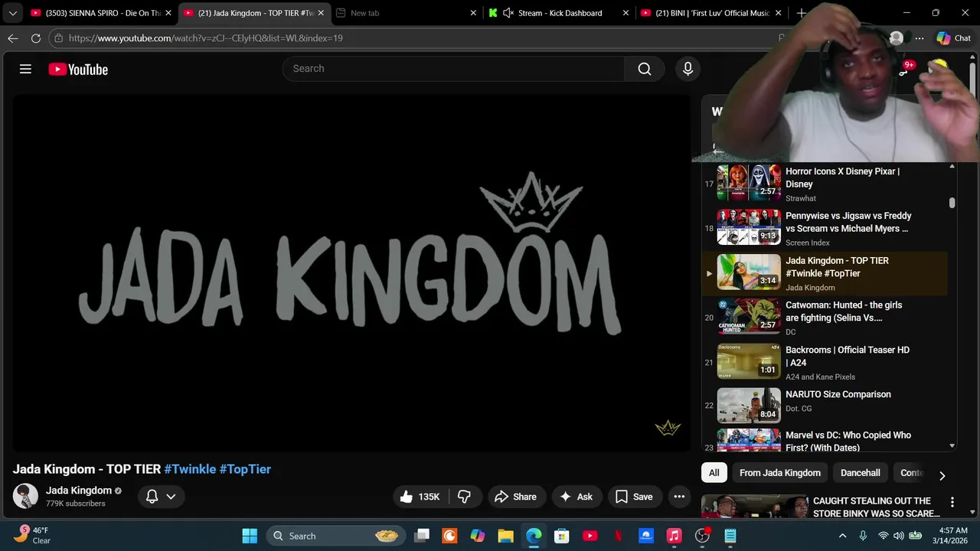Unmute the Kick Dashboard tab speaker icon
The image size is (980, 551).
tap(508, 13)
